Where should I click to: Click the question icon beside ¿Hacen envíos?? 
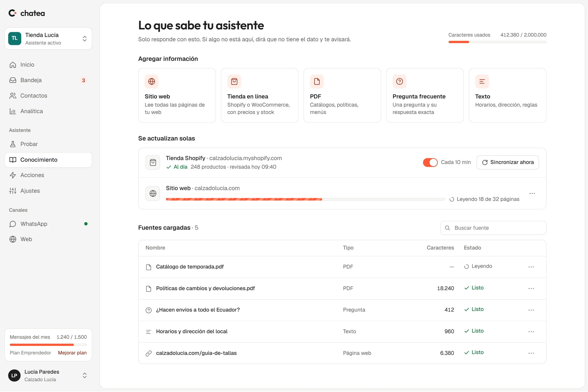tap(148, 310)
